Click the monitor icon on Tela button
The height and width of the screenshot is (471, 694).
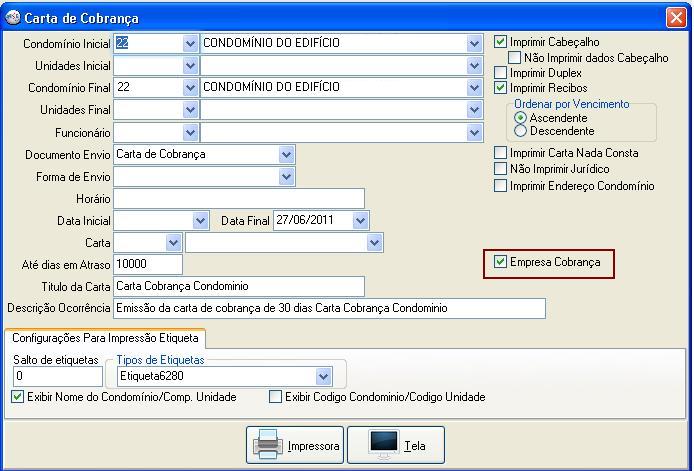(x=385, y=445)
